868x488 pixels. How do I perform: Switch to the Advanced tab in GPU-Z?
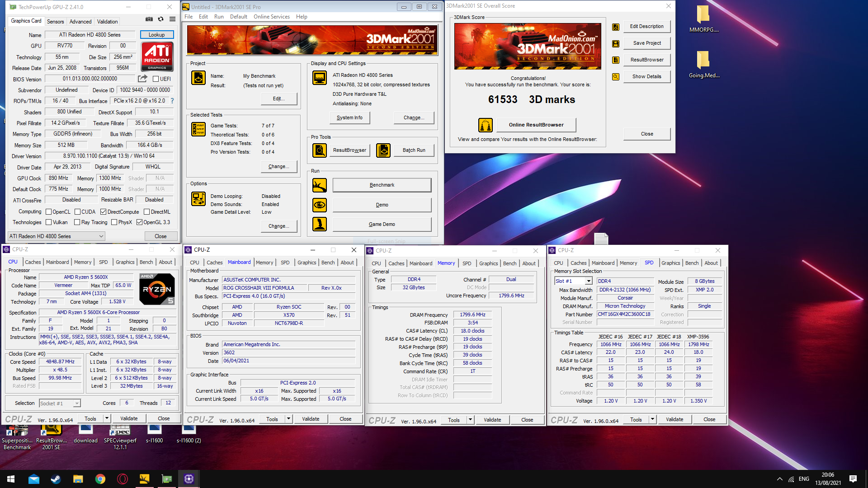(80, 22)
